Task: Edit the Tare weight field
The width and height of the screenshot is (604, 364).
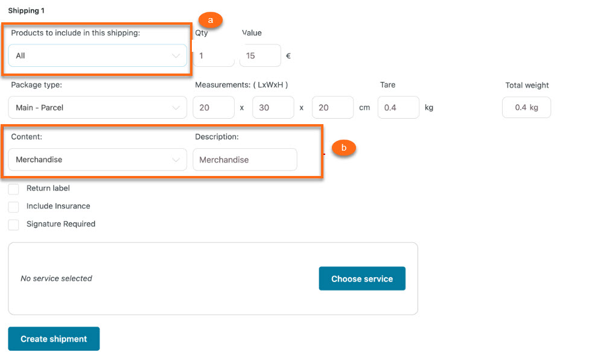Action: point(398,108)
